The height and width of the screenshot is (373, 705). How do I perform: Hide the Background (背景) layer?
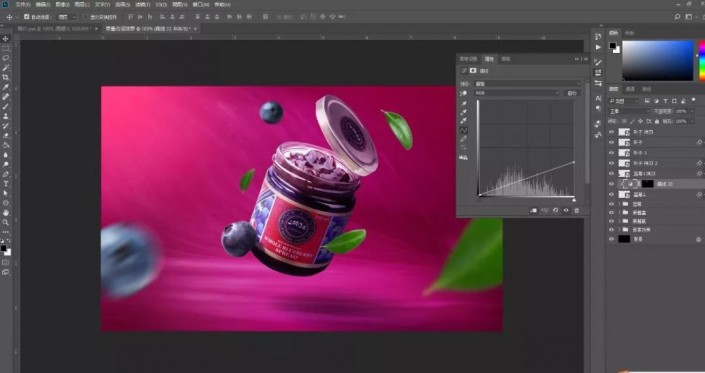(611, 239)
